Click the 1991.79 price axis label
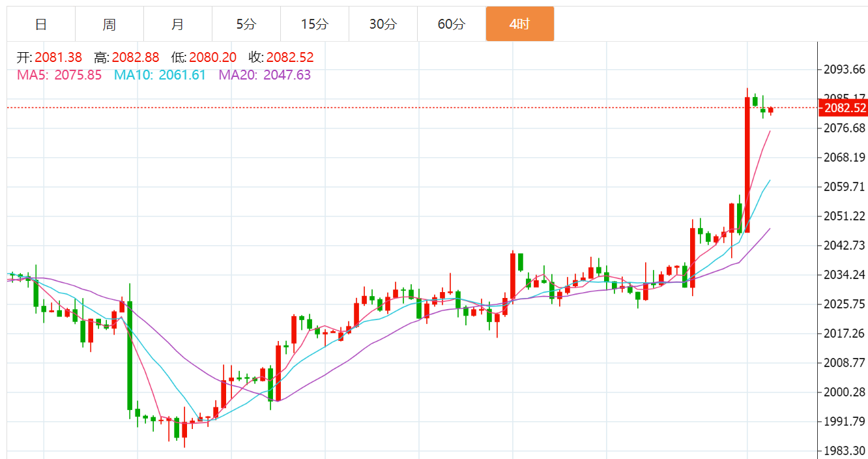This screenshot has width=868, height=459. pos(845,421)
